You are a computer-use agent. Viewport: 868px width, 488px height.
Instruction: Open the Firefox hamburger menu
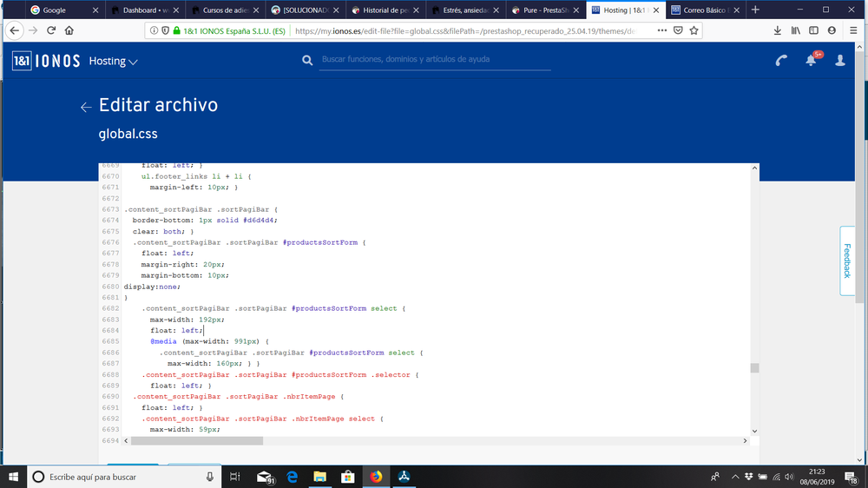click(x=853, y=30)
